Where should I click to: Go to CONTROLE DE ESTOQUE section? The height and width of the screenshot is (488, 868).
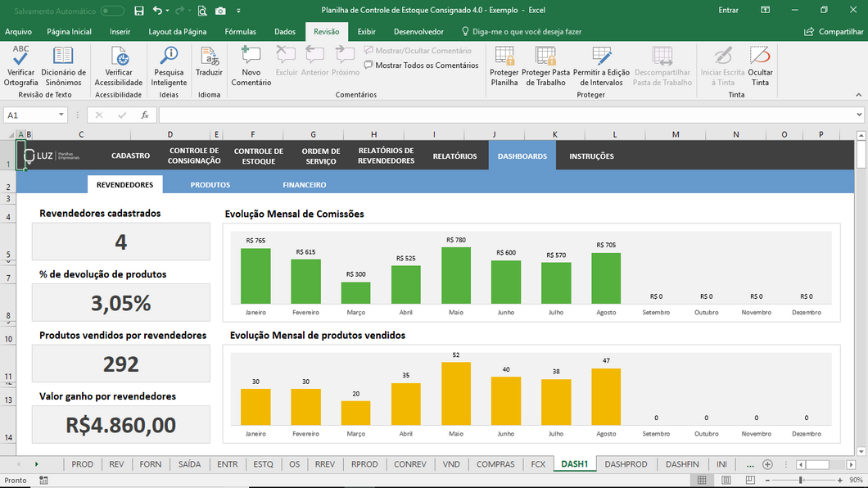click(x=259, y=156)
